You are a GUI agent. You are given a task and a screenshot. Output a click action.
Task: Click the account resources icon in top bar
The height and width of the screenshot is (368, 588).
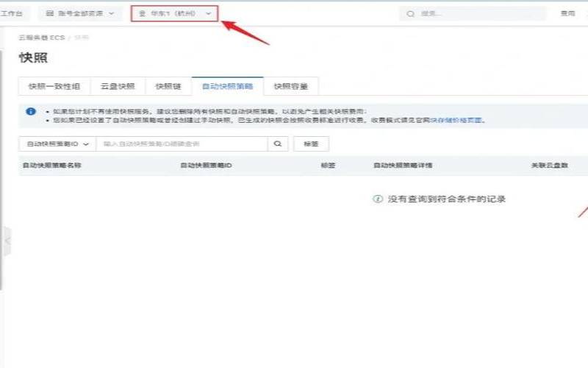50,13
